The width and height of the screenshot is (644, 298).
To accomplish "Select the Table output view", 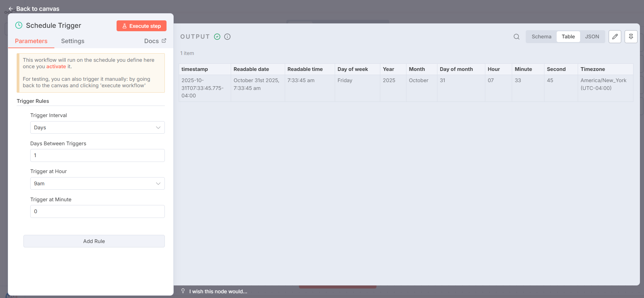I will point(568,37).
